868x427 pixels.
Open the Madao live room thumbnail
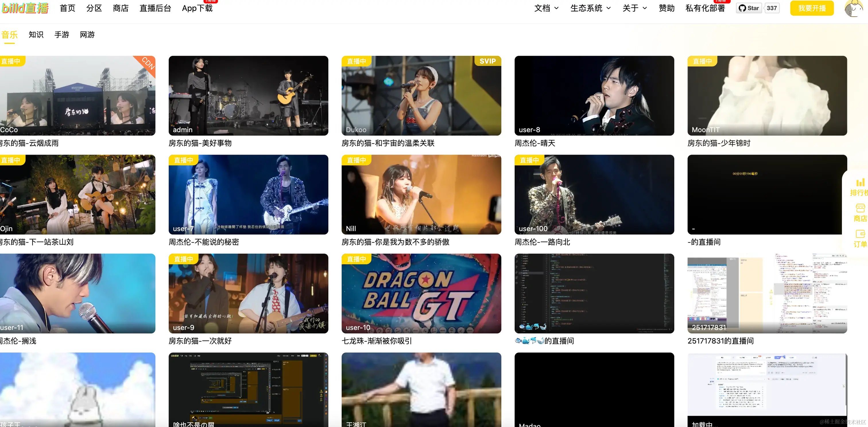coord(594,390)
